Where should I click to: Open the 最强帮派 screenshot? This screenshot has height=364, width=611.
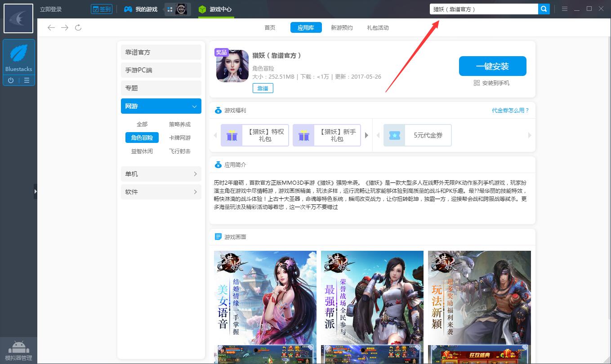tap(372, 307)
